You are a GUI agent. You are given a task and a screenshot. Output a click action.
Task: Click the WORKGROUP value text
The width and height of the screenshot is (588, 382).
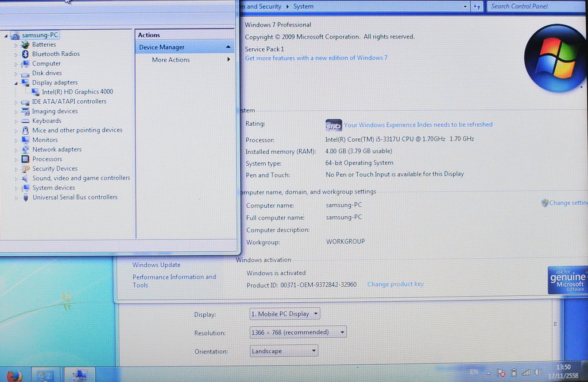[345, 241]
